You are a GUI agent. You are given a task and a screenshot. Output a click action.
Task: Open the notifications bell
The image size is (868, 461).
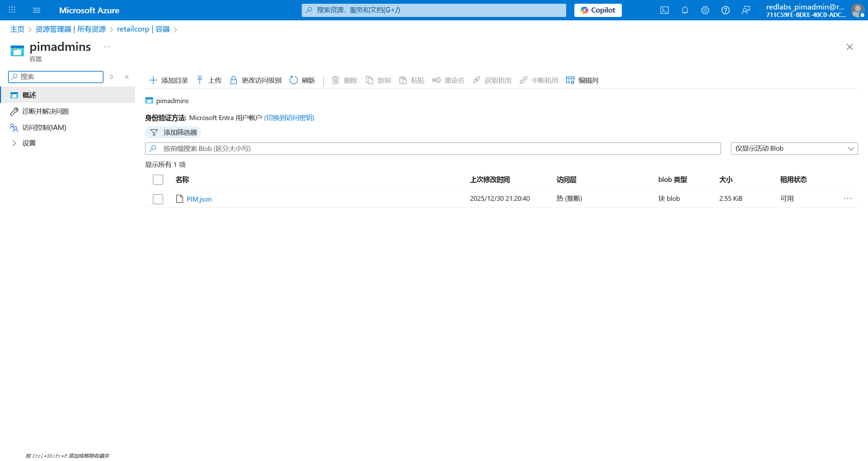click(x=685, y=10)
